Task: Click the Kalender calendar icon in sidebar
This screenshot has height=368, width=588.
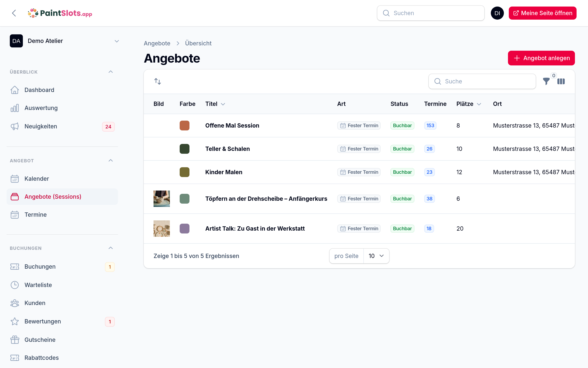Action: coord(14,179)
